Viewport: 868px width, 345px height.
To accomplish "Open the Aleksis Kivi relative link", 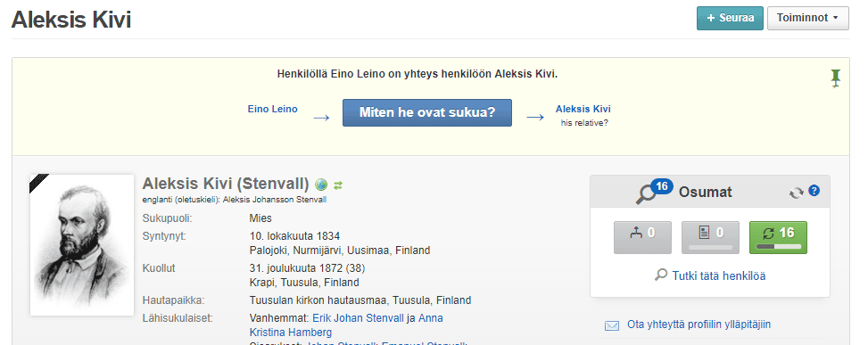I will click(583, 109).
